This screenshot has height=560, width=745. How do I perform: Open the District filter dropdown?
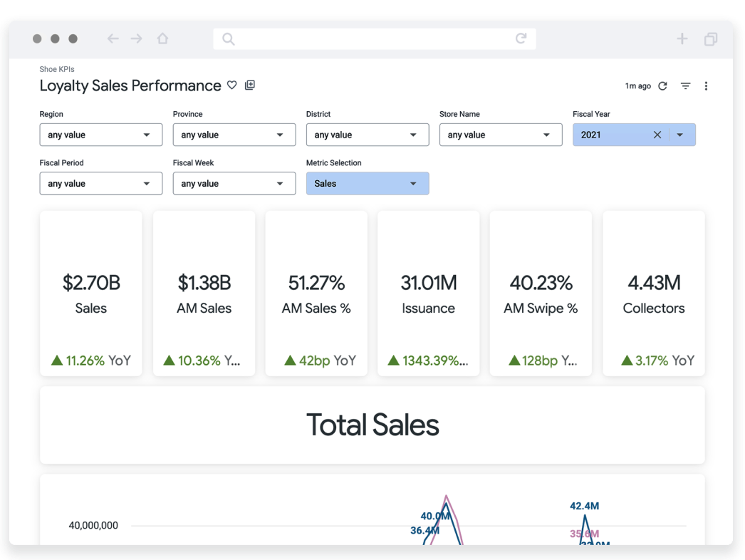click(x=368, y=135)
